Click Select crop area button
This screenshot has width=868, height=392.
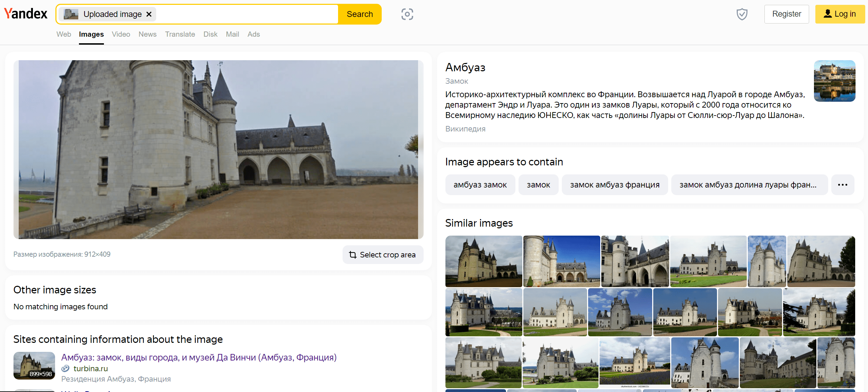point(383,255)
